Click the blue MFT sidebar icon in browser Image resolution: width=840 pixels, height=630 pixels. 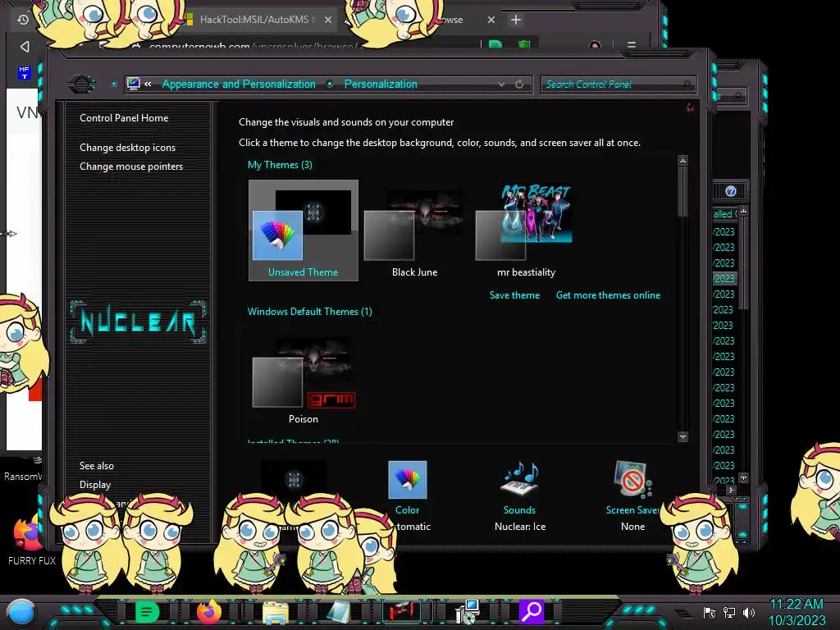(24, 72)
